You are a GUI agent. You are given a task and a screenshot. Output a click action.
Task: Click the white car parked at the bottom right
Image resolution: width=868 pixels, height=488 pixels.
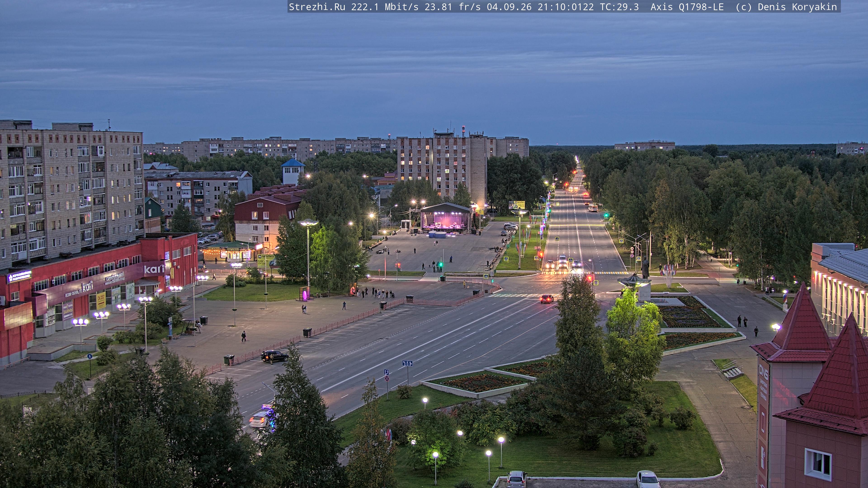pos(648,479)
